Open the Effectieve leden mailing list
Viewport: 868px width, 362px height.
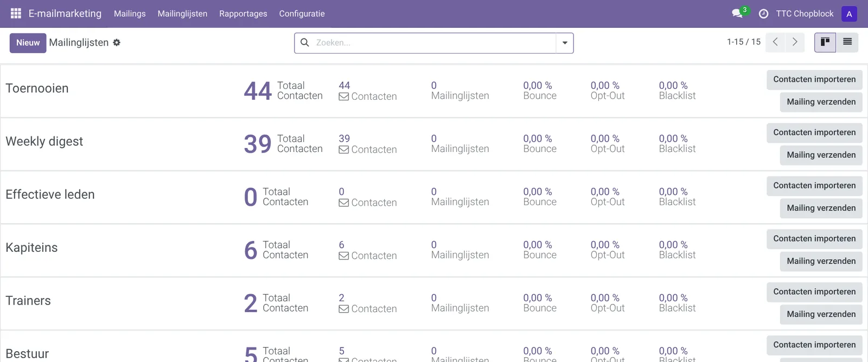(50, 195)
